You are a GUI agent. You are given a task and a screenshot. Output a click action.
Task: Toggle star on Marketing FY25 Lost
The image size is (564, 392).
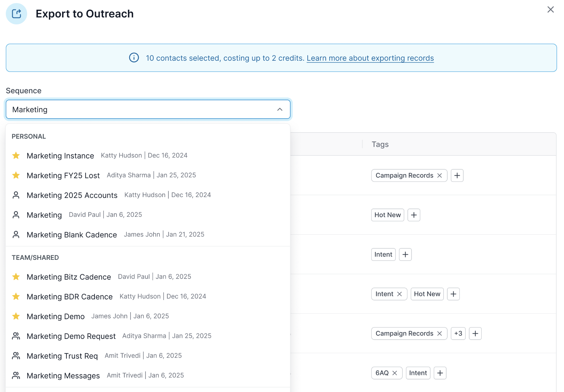(x=16, y=175)
